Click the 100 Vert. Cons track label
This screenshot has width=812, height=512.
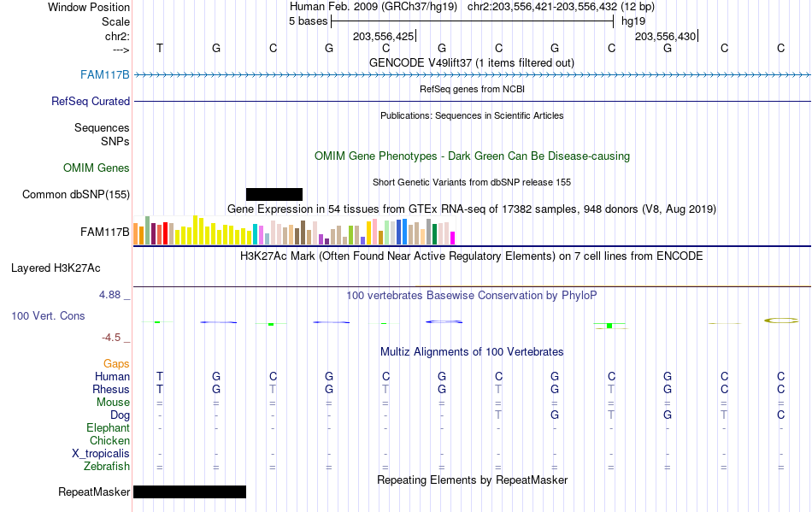[48, 315]
